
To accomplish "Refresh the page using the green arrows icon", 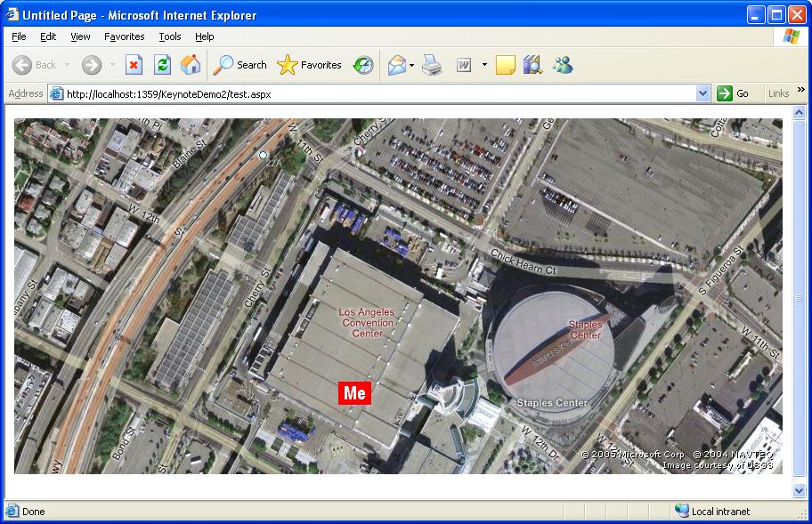I will pyautogui.click(x=162, y=65).
